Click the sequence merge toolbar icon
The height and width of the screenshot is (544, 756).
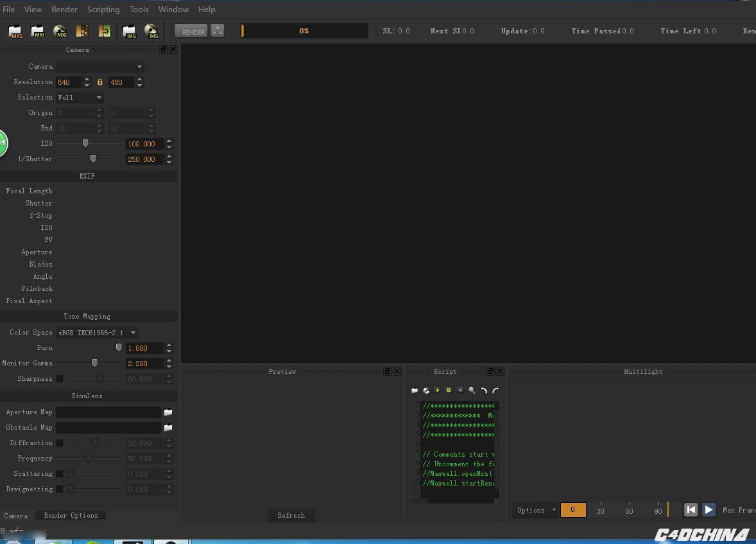click(x=82, y=31)
